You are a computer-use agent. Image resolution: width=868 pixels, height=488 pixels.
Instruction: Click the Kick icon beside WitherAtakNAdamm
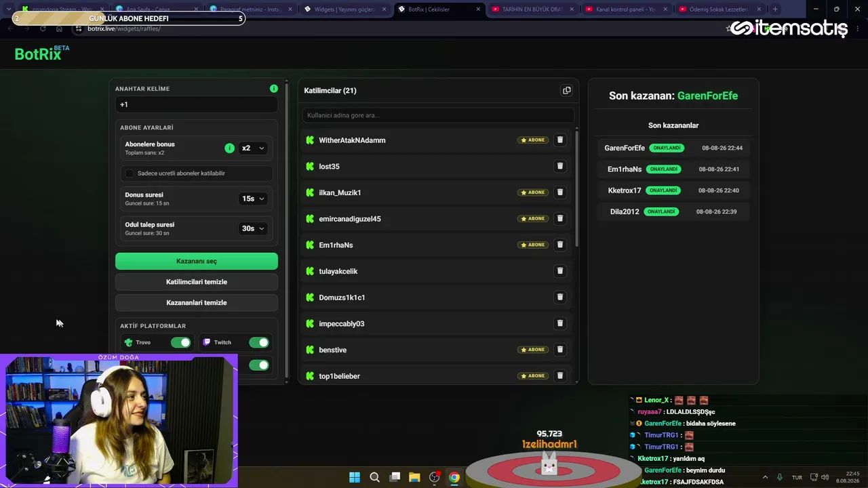(310, 140)
